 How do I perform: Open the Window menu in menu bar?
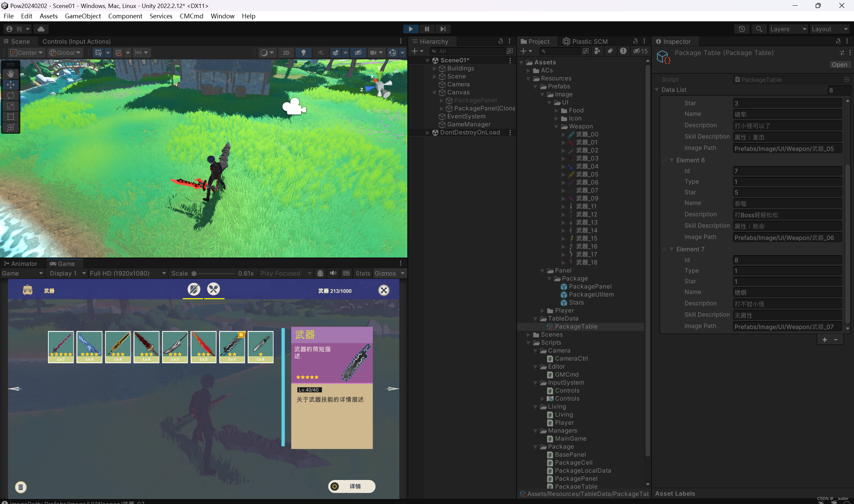pos(222,16)
